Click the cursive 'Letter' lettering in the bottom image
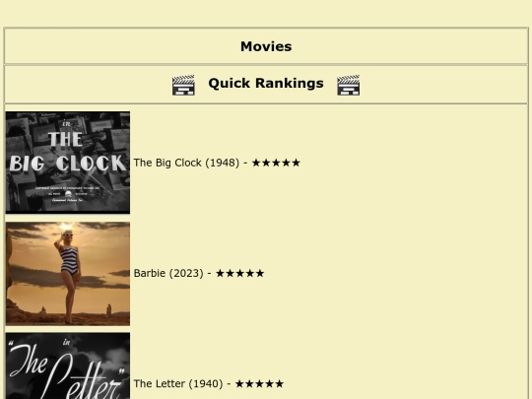 [x=83, y=378]
